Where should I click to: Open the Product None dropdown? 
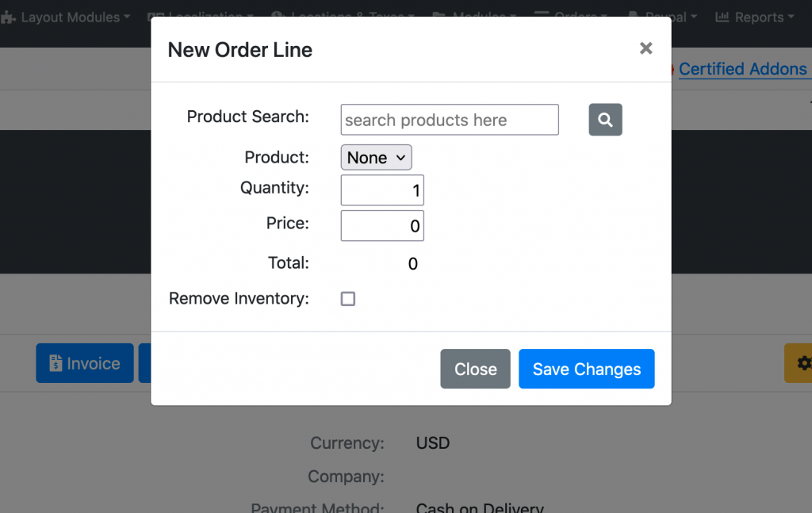pos(376,157)
